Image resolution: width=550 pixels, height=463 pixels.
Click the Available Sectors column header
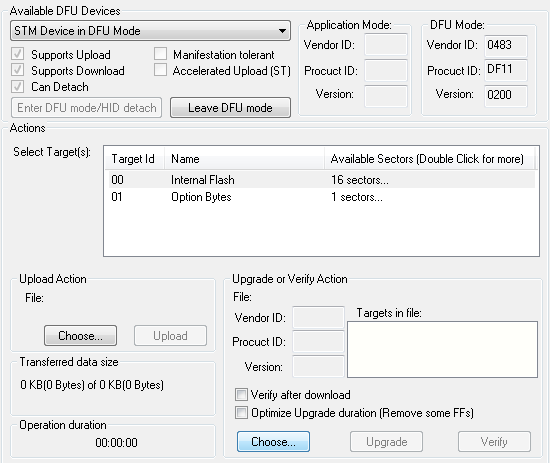click(429, 159)
